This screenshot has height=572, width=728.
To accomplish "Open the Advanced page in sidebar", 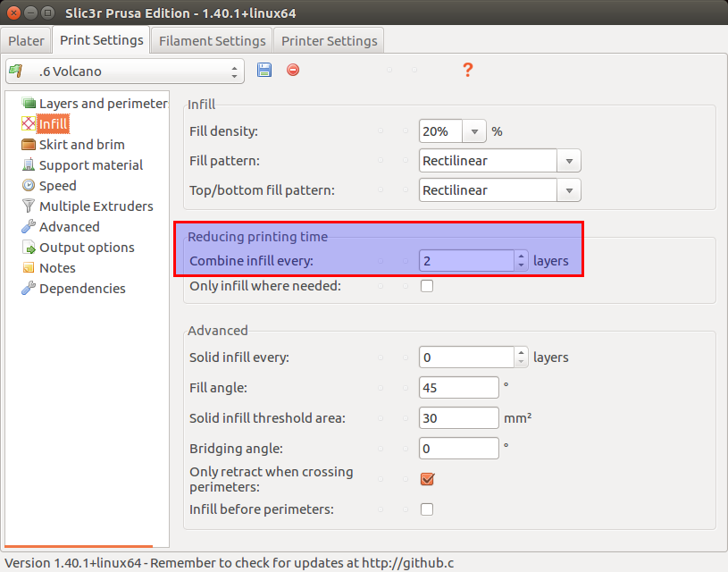I will pyautogui.click(x=69, y=227).
